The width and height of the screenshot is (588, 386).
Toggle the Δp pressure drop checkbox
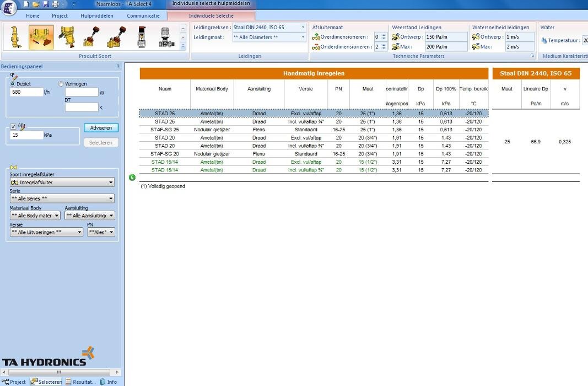tap(13, 127)
